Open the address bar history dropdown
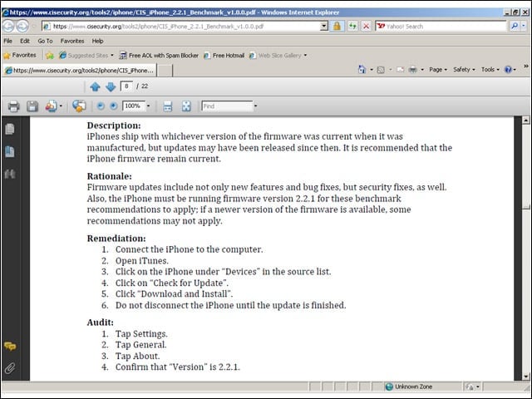The height and width of the screenshot is (399, 532). 324,26
